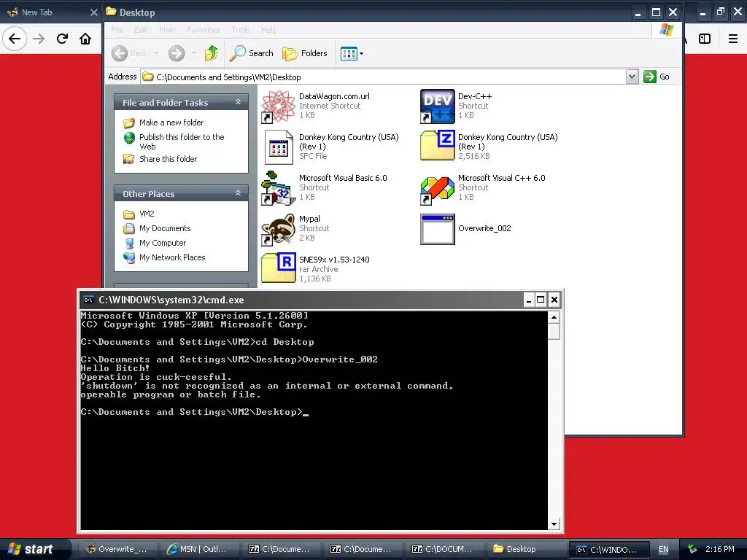This screenshot has height=560, width=747.
Task: Open the Edit menu in Desktop window
Action: coord(141,30)
